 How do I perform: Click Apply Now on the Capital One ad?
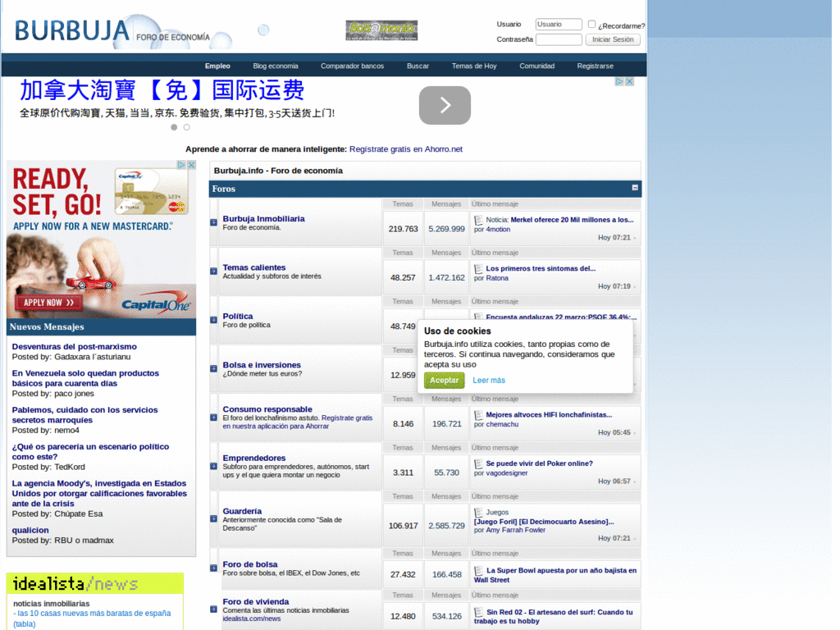tap(48, 303)
